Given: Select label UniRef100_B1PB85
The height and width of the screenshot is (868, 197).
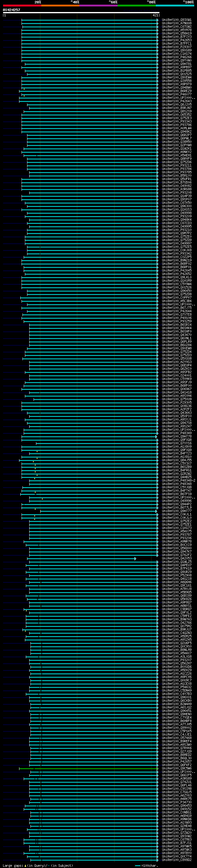Looking at the screenshot, I should [x=176, y=71].
